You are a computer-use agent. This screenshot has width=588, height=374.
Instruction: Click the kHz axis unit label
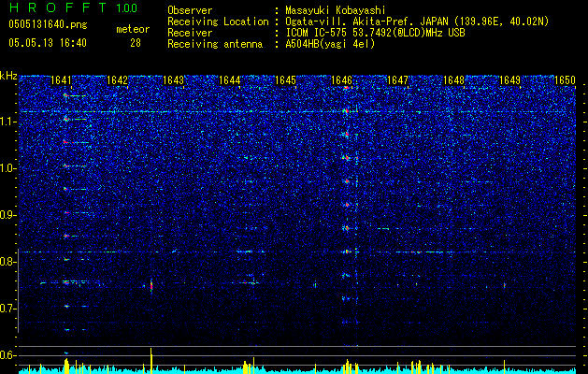tap(8, 76)
